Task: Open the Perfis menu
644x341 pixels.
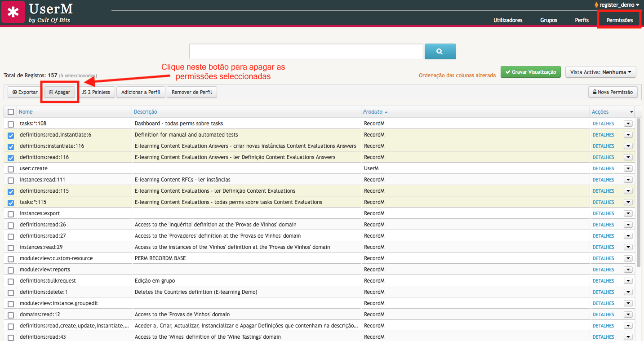Action: 582,20
